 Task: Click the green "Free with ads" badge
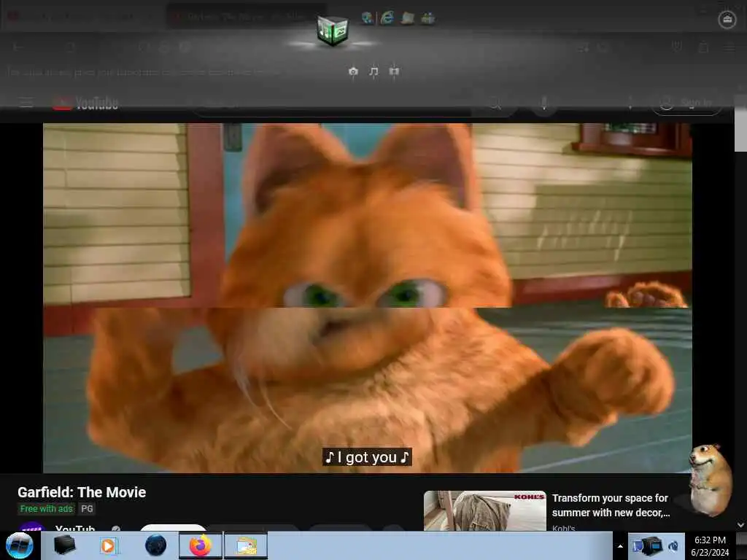(46, 509)
